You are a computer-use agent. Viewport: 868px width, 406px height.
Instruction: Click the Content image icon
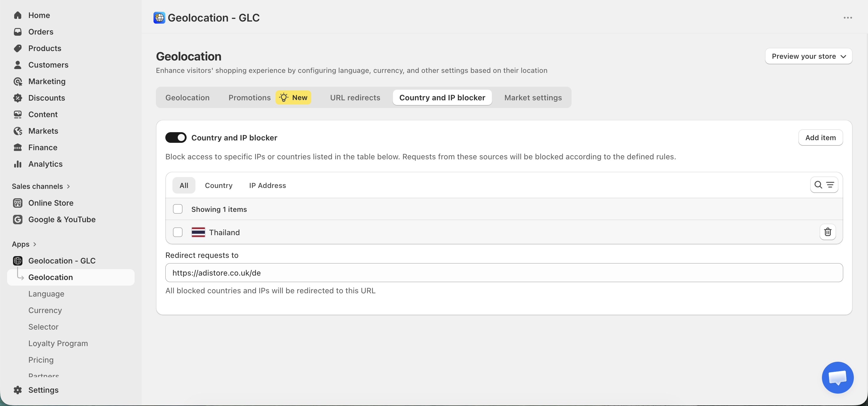point(17,114)
